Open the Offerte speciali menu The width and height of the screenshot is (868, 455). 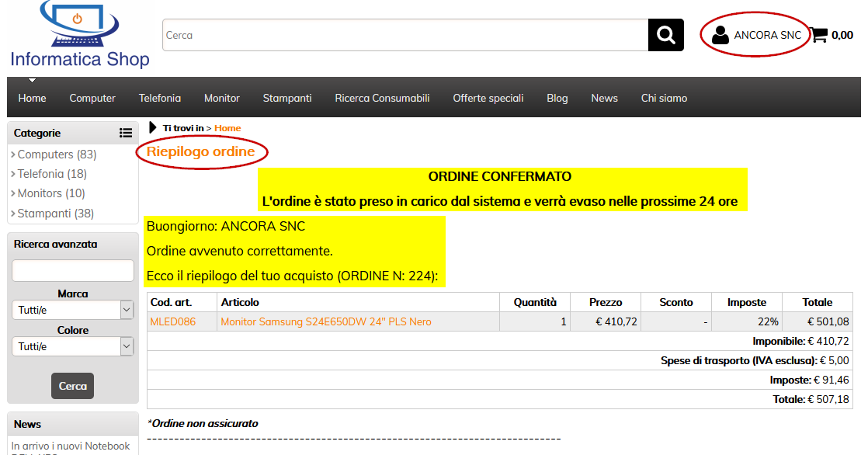coord(488,98)
